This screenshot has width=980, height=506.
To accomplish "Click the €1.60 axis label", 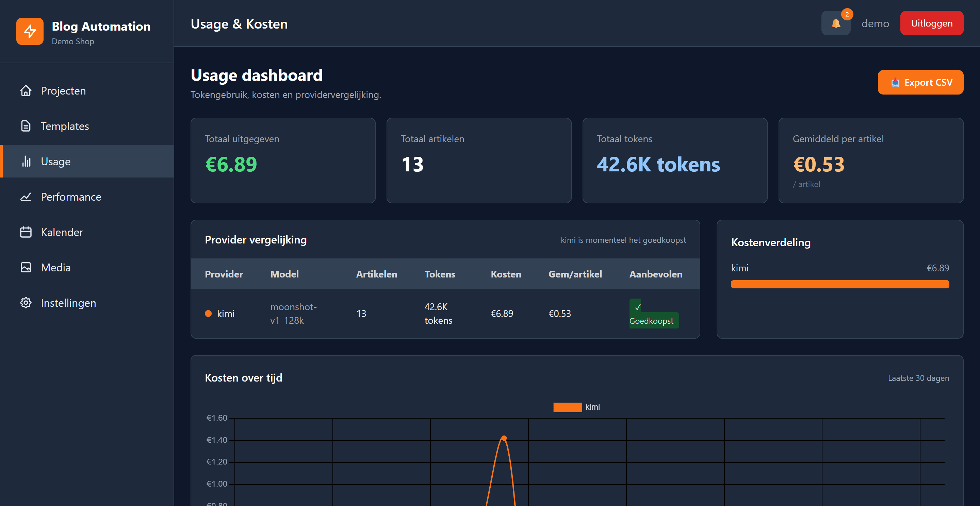I will coord(216,418).
